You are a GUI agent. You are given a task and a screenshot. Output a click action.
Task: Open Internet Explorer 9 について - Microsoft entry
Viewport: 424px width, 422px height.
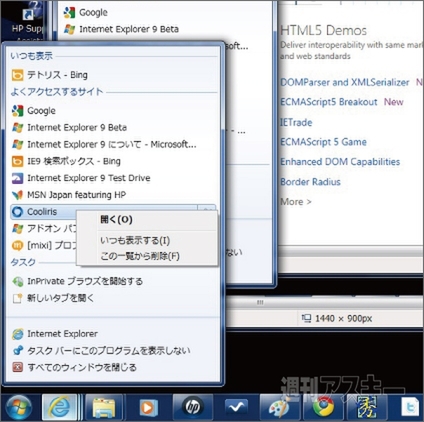[x=113, y=144]
